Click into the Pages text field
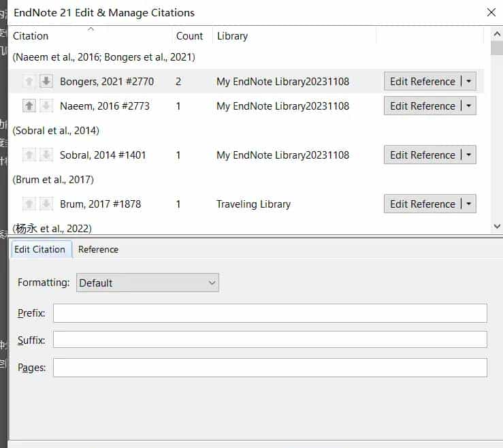Viewport: 503px width, 448px height. point(270,368)
